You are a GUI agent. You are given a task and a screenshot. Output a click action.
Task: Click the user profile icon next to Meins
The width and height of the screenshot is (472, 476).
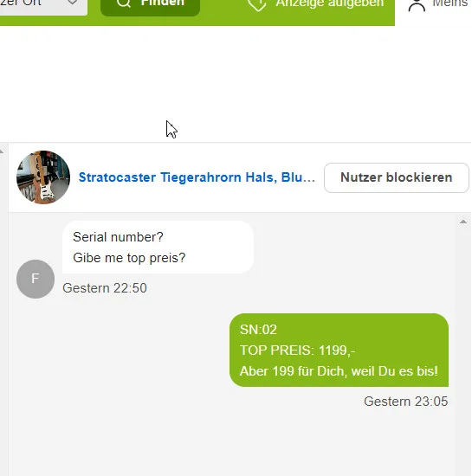[x=417, y=5]
